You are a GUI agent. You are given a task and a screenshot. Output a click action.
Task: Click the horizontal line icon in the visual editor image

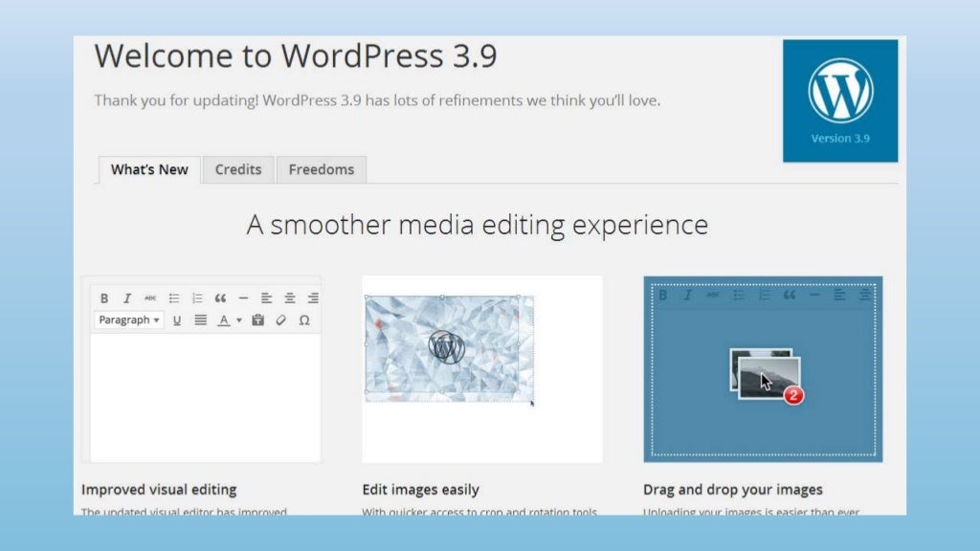(x=243, y=298)
